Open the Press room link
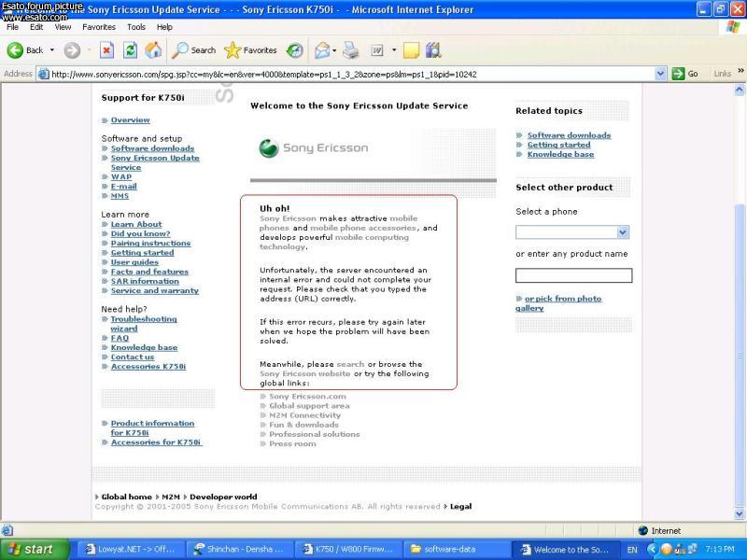 coord(292,444)
